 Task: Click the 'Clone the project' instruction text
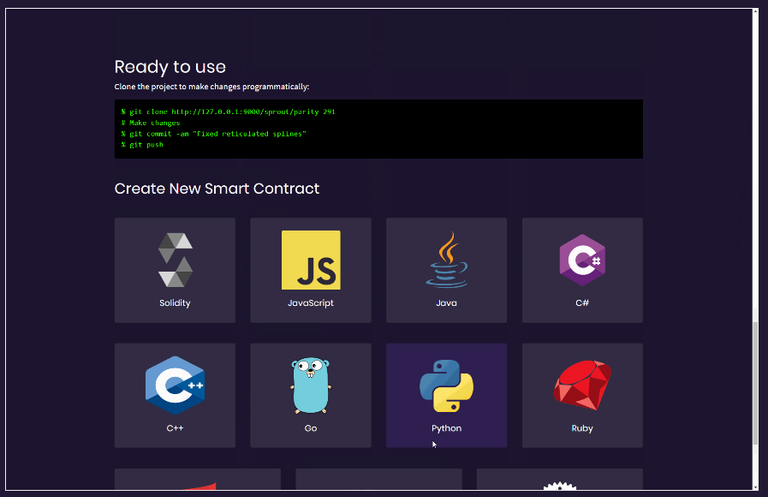[212, 87]
